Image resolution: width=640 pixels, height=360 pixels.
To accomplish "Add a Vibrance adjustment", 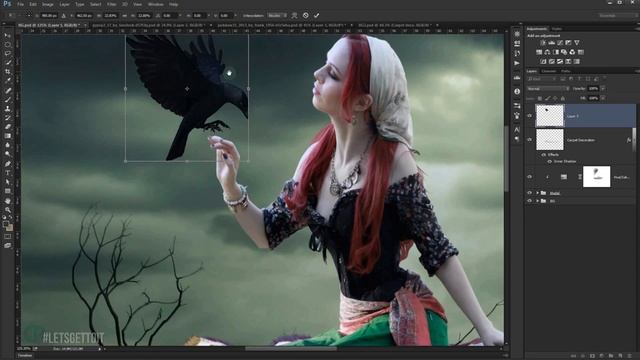I will tap(577, 42).
